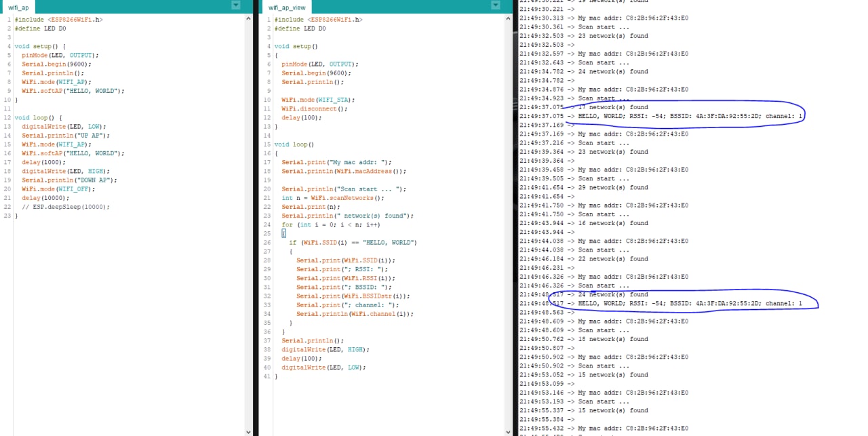Click 'Serial.println("UP AP");' line
The width and height of the screenshot is (868, 436).
point(66,135)
